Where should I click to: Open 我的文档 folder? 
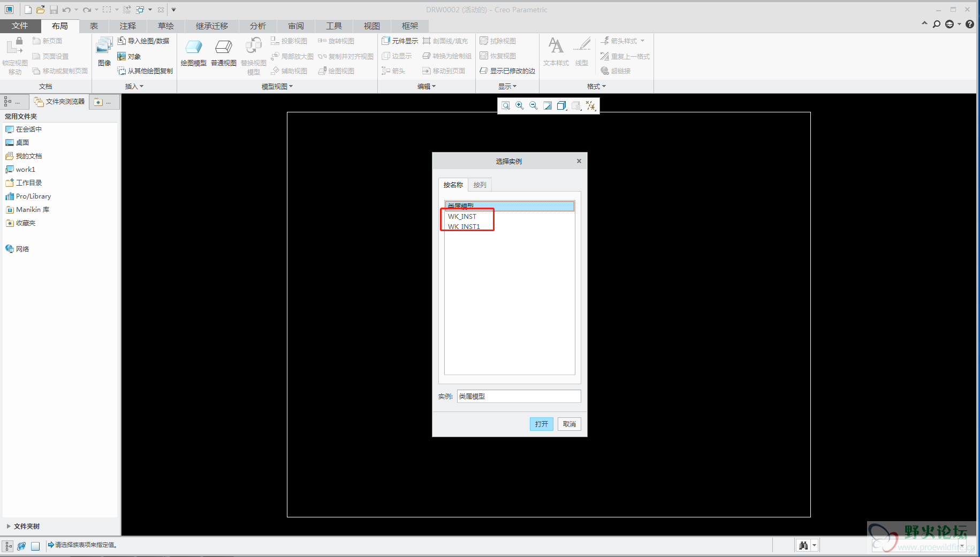[24, 156]
